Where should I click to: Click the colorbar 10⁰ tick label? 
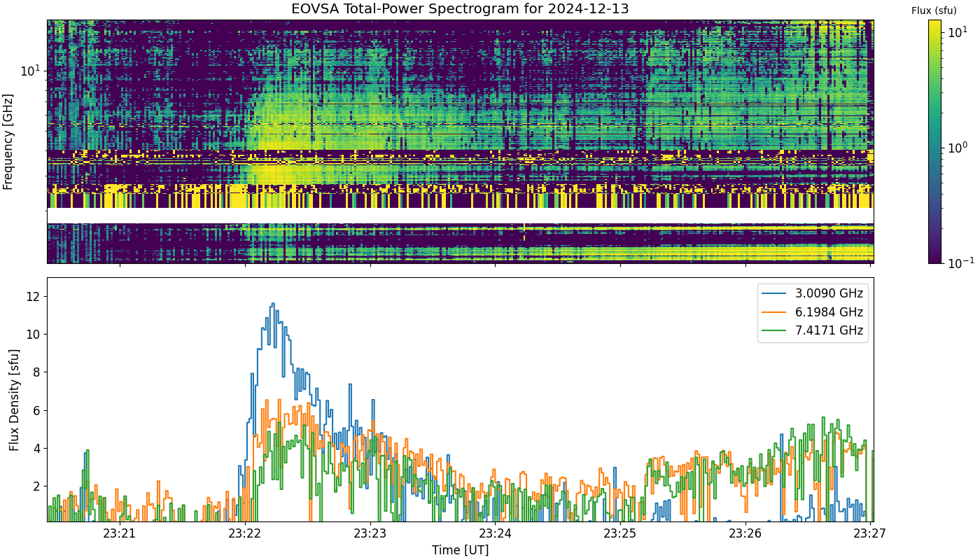[958, 148]
